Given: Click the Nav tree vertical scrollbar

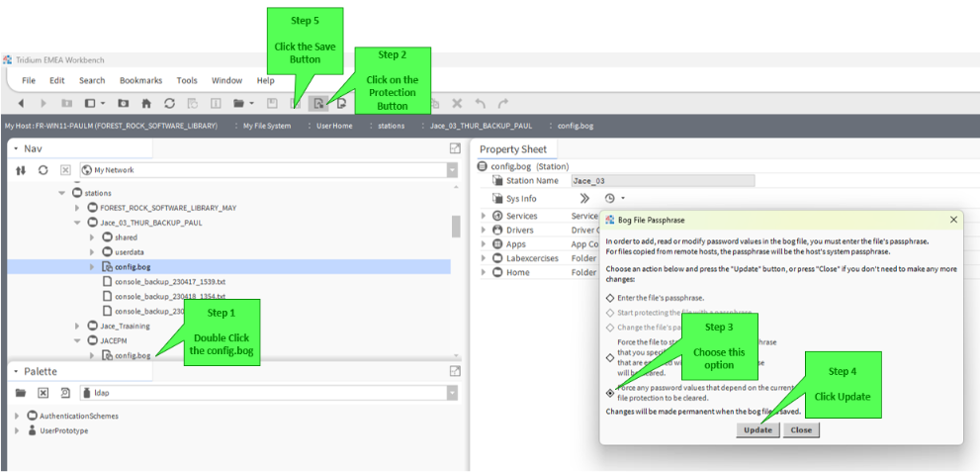Looking at the screenshot, I should point(456,227).
